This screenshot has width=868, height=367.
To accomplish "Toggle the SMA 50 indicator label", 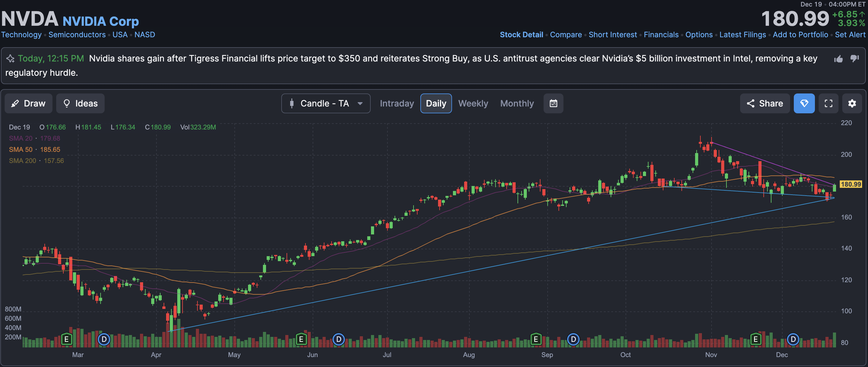I will [x=21, y=149].
